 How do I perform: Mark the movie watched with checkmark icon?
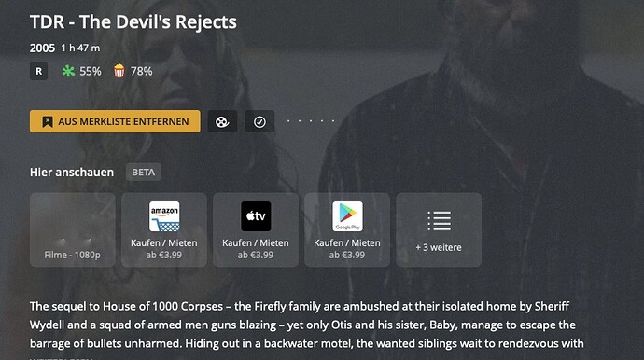(259, 121)
